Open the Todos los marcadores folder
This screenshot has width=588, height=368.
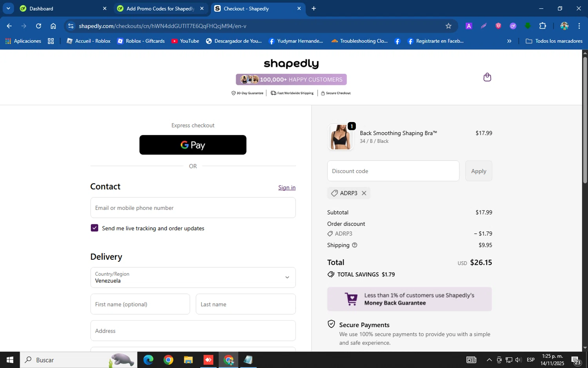(554, 41)
